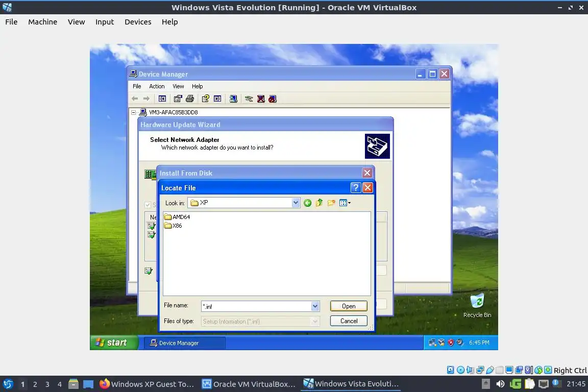This screenshot has width=588, height=392.
Task: Close the Install From Disk dialog
Action: pos(367,173)
